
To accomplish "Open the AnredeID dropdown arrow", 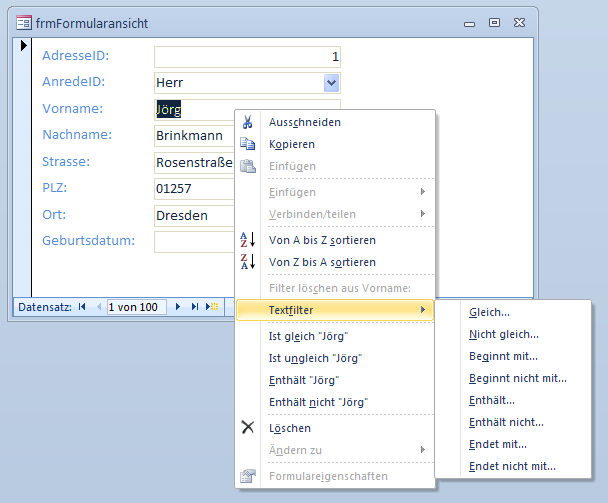I will coord(332,83).
